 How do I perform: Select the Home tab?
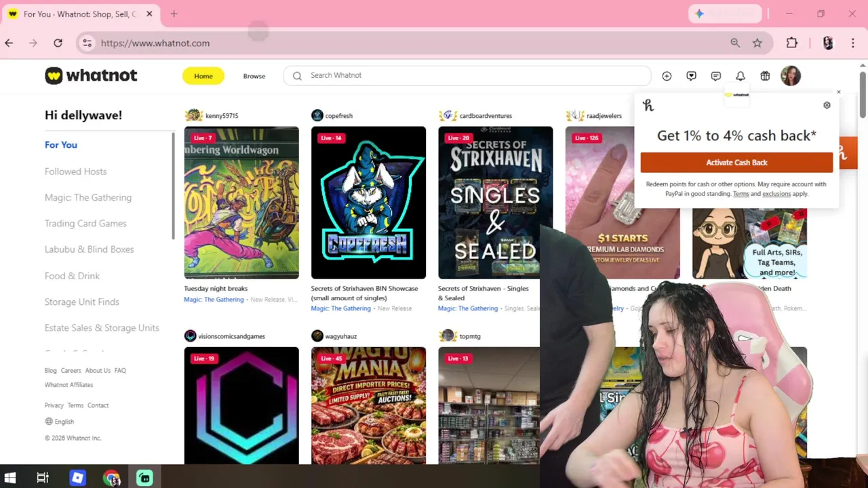click(x=203, y=76)
